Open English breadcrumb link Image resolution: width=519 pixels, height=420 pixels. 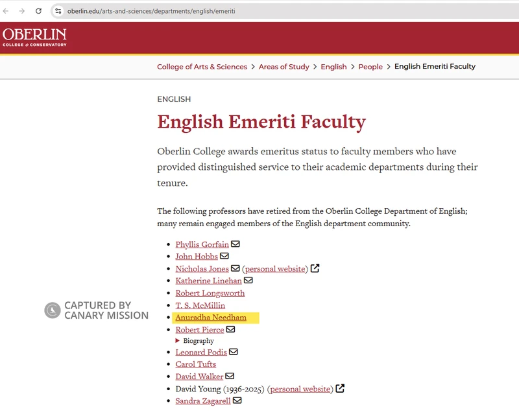tap(333, 67)
